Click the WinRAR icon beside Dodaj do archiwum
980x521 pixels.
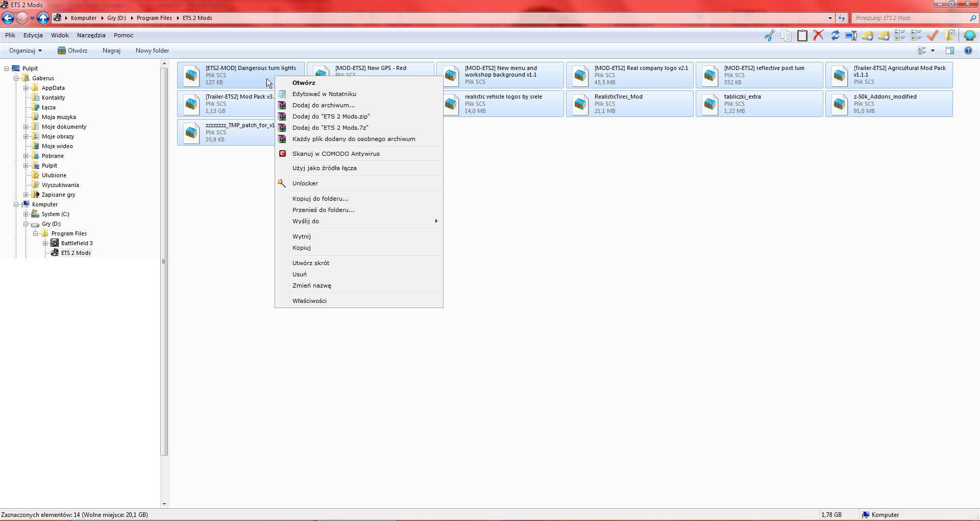[282, 105]
